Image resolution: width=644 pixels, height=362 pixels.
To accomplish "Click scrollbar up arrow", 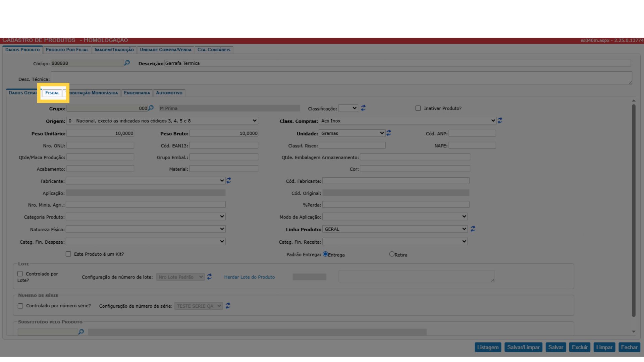I will (x=634, y=101).
